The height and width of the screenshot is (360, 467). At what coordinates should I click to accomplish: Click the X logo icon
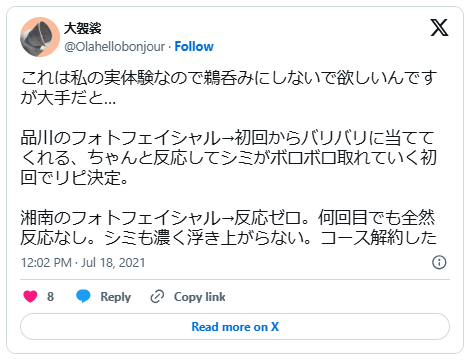(x=439, y=28)
